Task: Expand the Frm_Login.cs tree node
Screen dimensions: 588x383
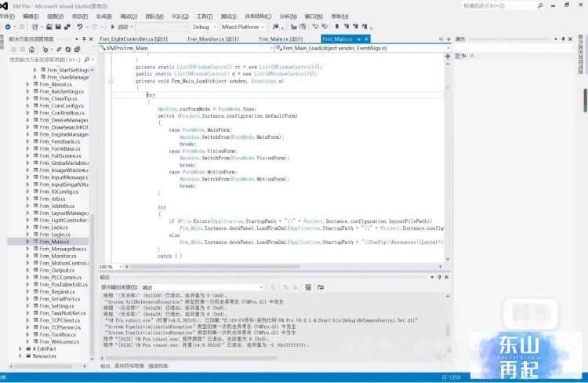Action: pyautogui.click(x=27, y=235)
